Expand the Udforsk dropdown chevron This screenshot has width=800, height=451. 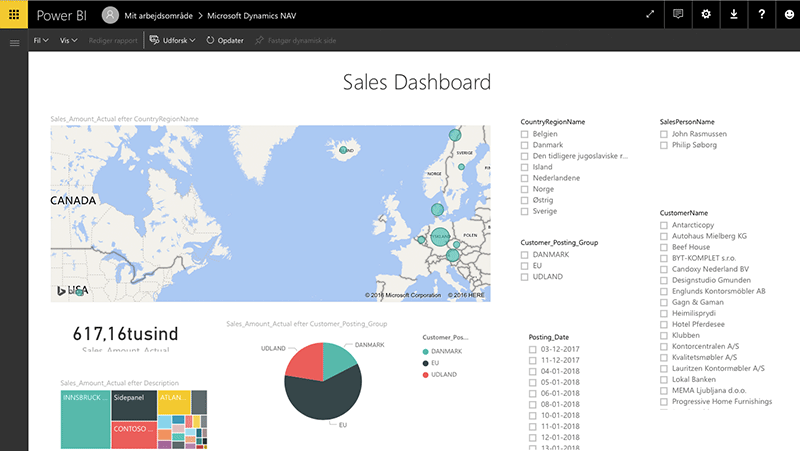(192, 40)
